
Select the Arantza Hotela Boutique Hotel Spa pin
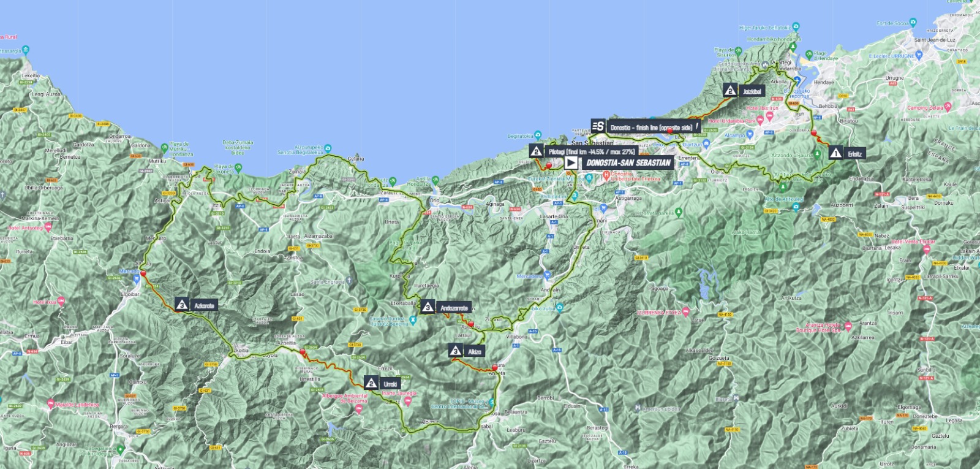(848, 327)
